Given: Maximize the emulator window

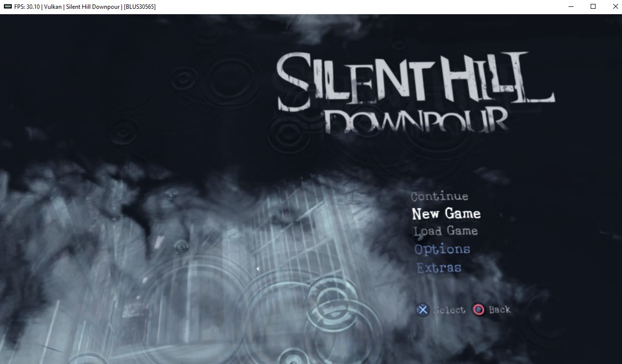Looking at the screenshot, I should 593,6.
